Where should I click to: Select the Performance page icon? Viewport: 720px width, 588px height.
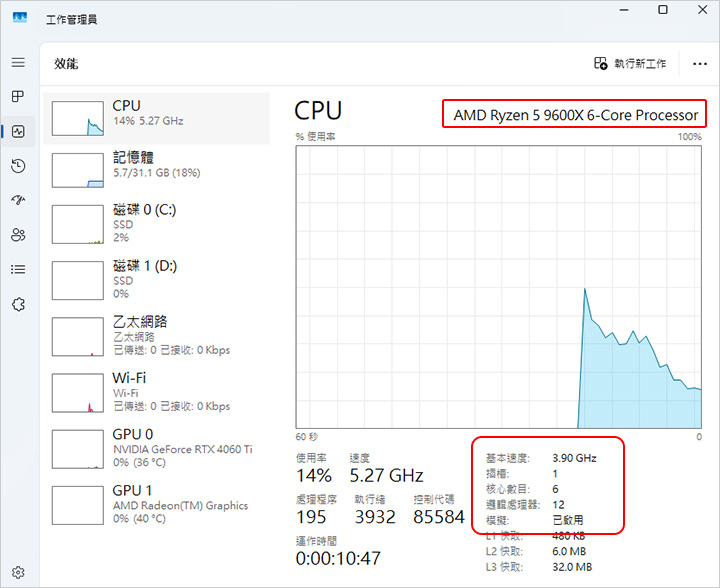coord(18,132)
